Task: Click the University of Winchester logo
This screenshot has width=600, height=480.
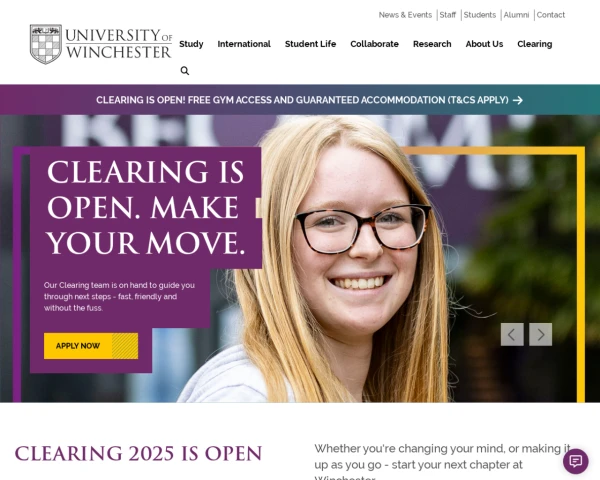Action: 101,44
